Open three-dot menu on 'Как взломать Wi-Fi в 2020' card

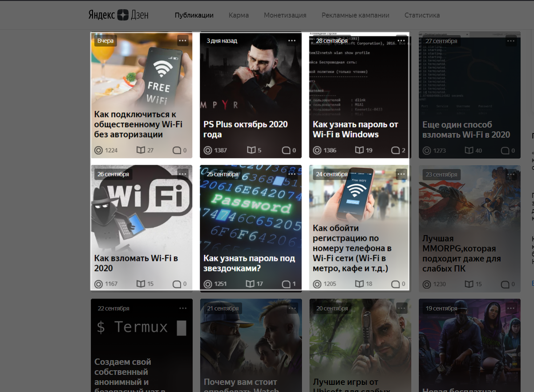tap(183, 174)
